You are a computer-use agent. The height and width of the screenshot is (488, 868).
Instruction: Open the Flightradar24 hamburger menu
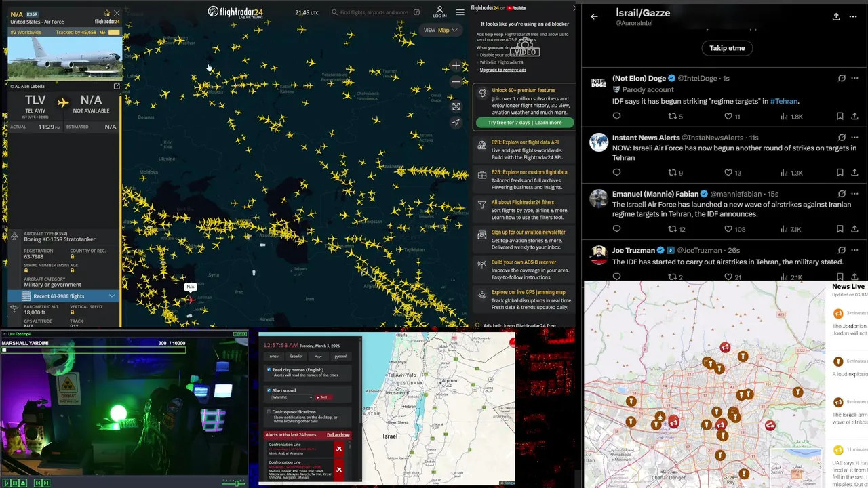click(x=460, y=12)
